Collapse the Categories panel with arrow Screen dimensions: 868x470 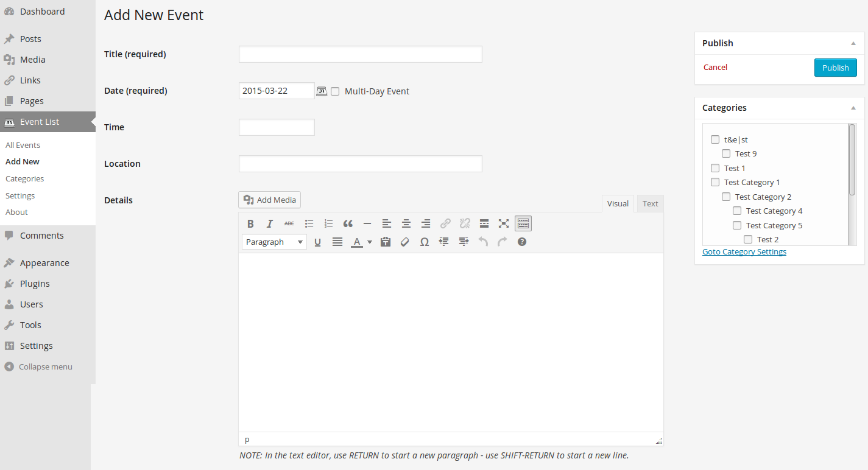pos(853,108)
